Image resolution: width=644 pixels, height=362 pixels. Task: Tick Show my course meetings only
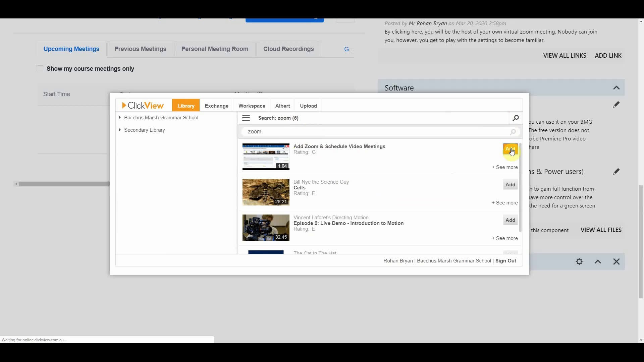click(x=40, y=69)
